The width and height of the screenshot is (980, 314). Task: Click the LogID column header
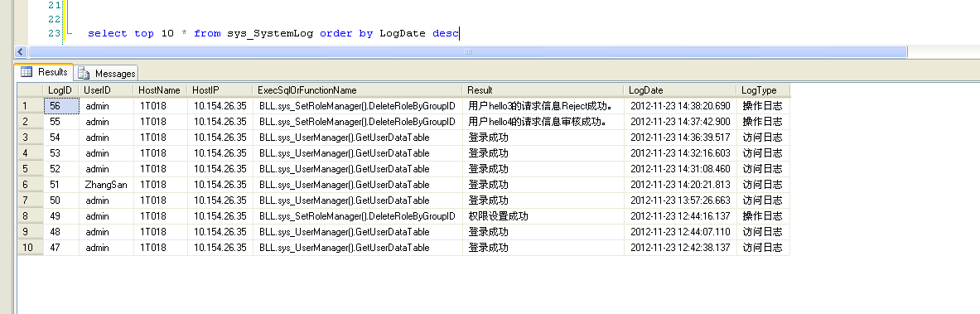pyautogui.click(x=61, y=90)
